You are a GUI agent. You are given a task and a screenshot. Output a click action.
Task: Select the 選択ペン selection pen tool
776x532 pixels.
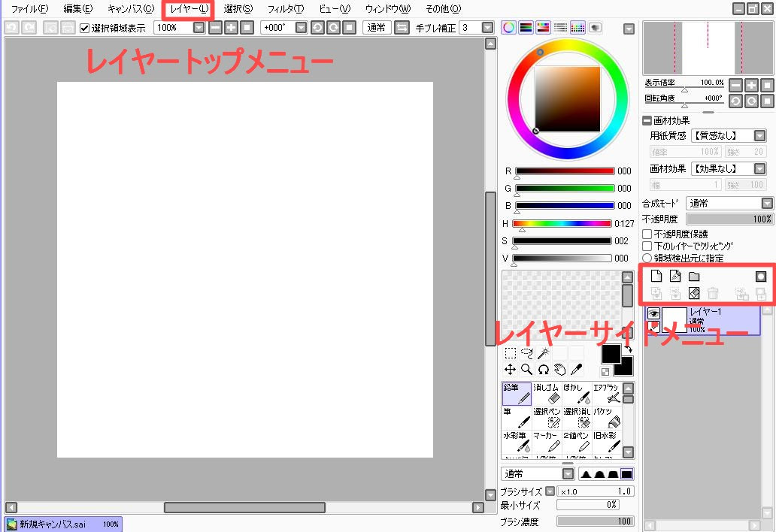coord(547,419)
